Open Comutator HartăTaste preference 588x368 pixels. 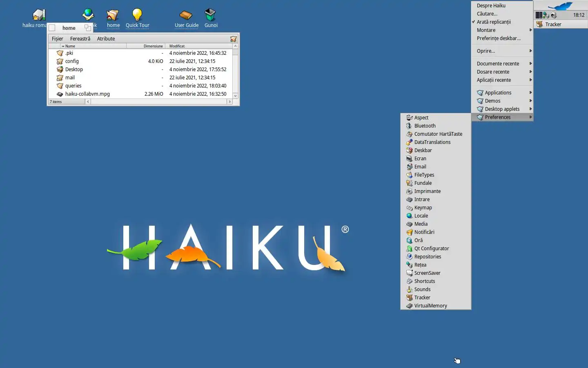[436, 134]
